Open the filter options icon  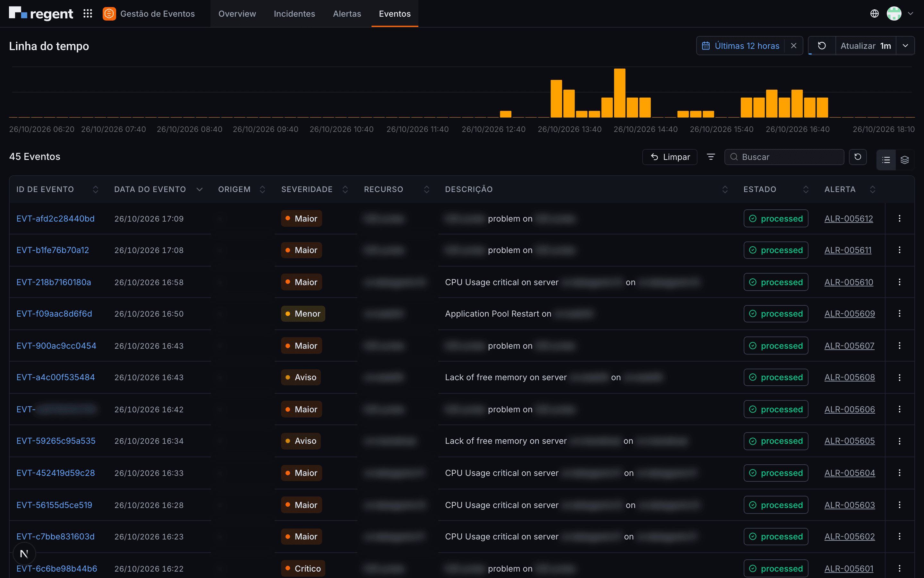(x=711, y=157)
